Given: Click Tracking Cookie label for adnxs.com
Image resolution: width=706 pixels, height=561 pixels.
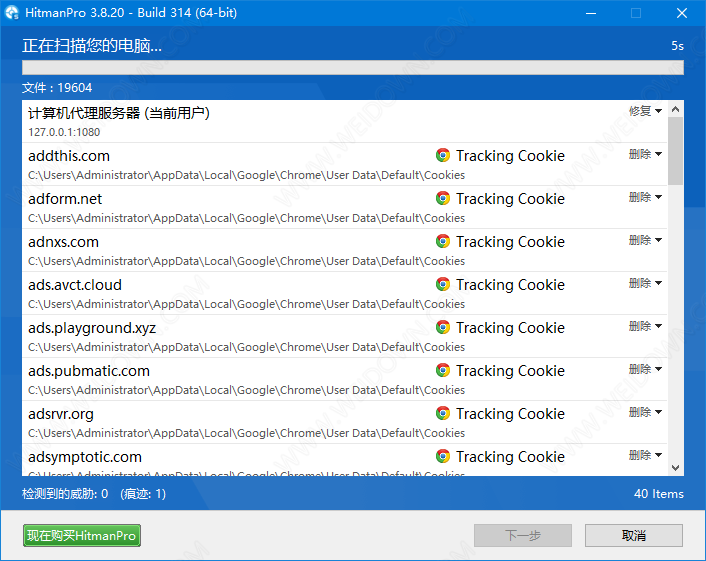Looking at the screenshot, I should pos(510,242).
